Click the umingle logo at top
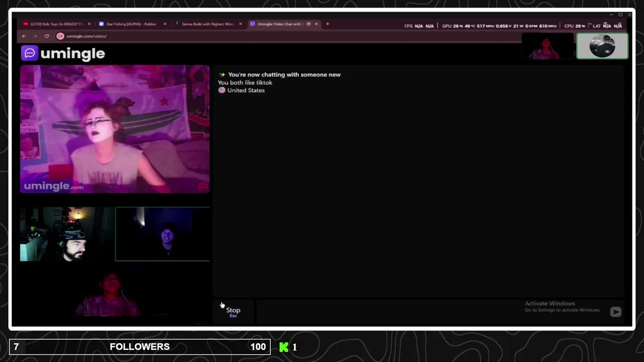 click(63, 53)
